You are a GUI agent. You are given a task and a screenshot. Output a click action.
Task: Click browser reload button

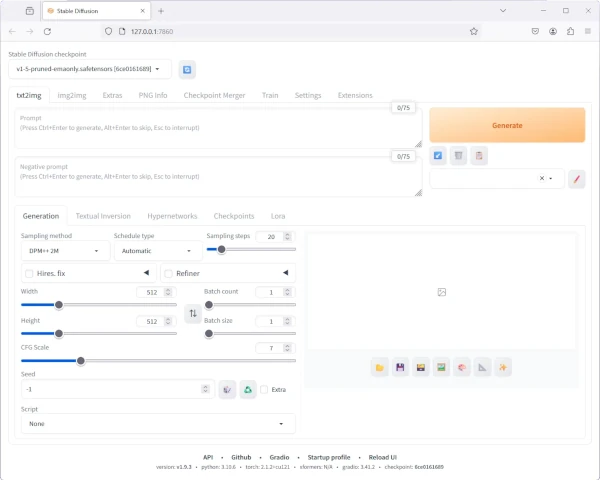[x=47, y=31]
